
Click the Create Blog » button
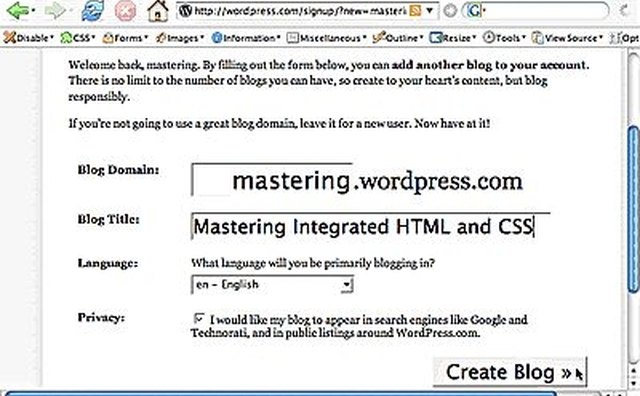click(x=510, y=372)
